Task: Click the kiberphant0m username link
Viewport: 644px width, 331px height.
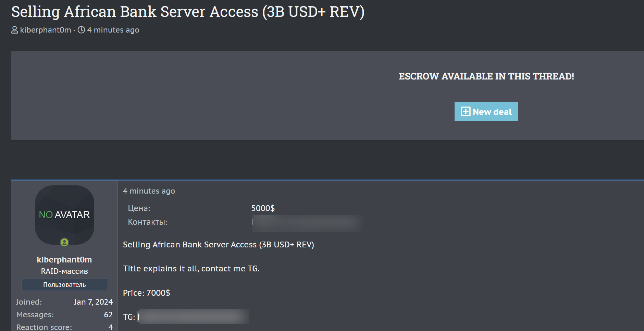Action: pos(46,30)
